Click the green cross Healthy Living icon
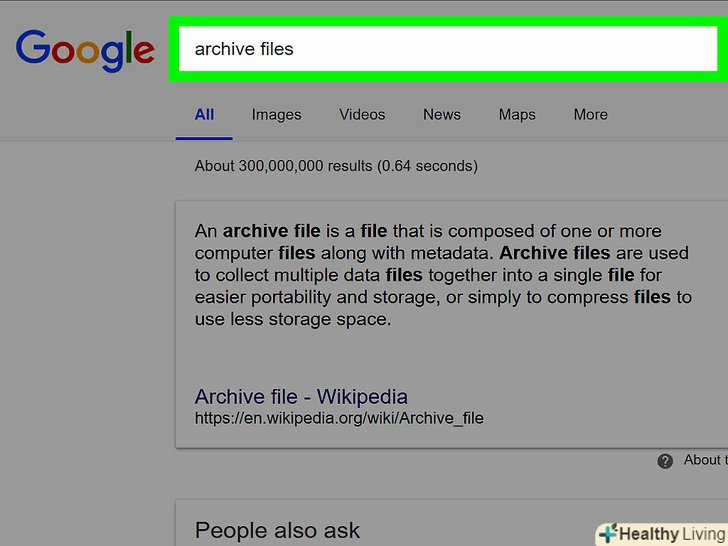This screenshot has width=728, height=546. pos(606,533)
